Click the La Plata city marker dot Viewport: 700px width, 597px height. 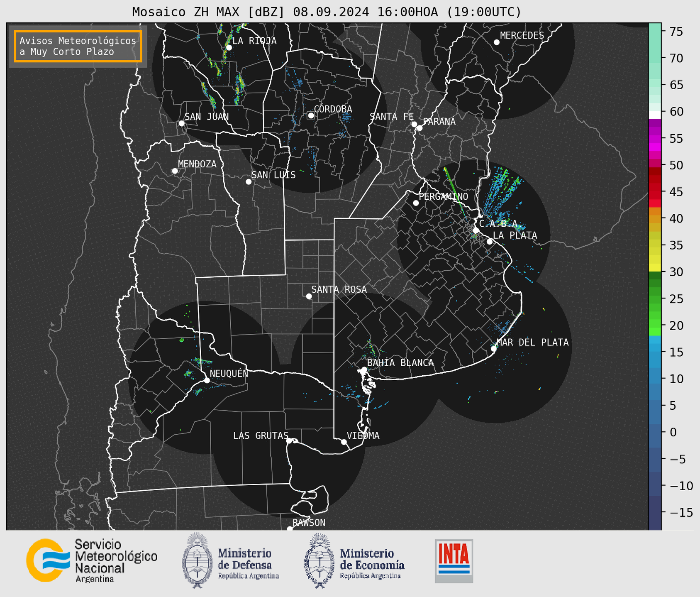pos(490,242)
